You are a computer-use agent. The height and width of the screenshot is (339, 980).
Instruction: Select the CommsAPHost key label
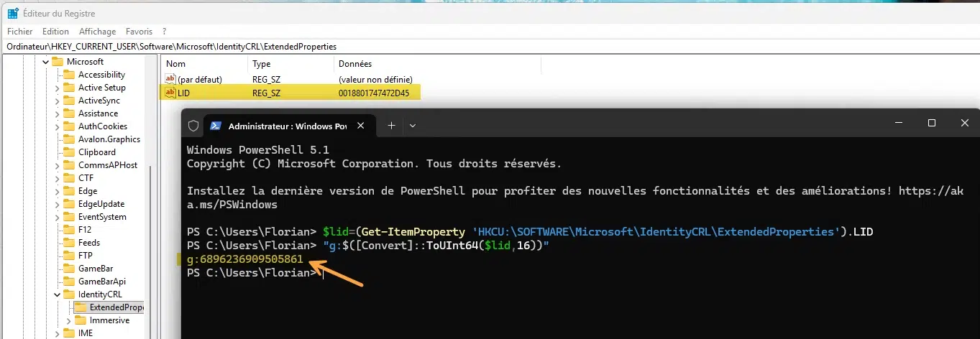108,165
